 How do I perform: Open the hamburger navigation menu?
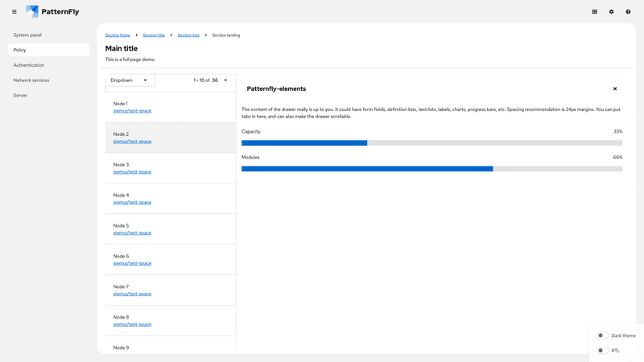click(x=14, y=12)
